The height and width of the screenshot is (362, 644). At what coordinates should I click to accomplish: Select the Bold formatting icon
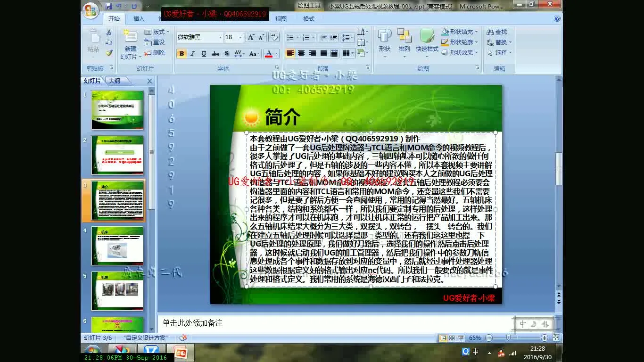pos(181,54)
